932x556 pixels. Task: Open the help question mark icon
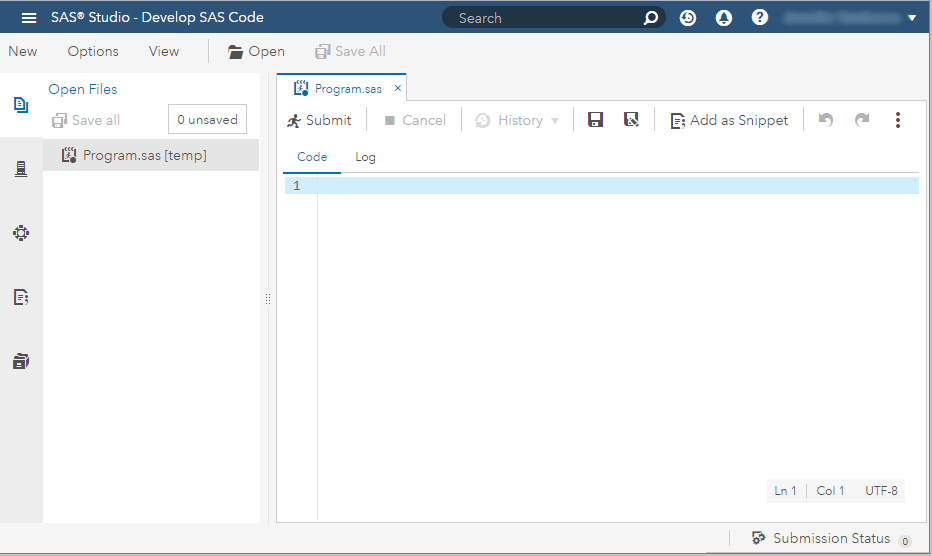tap(759, 18)
